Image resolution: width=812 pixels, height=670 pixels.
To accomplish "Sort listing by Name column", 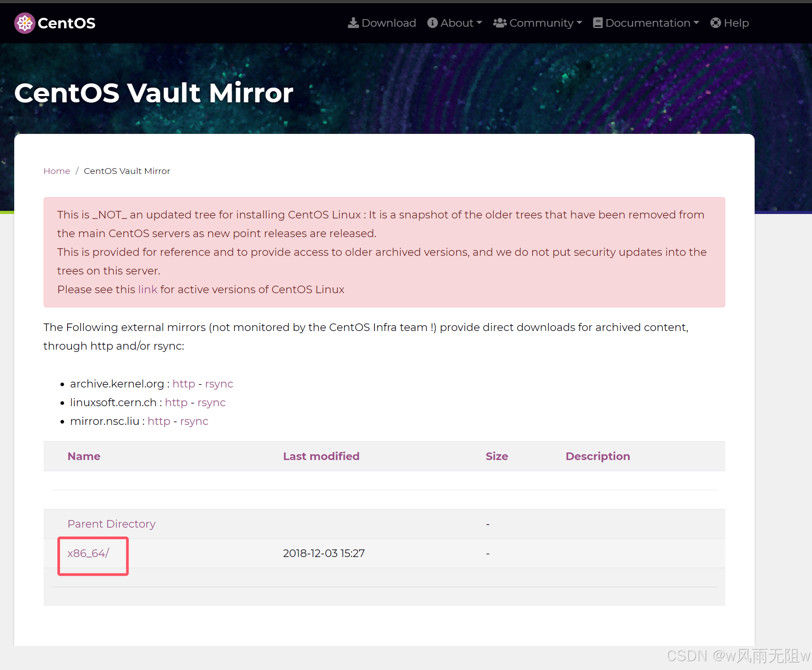I will [x=84, y=456].
